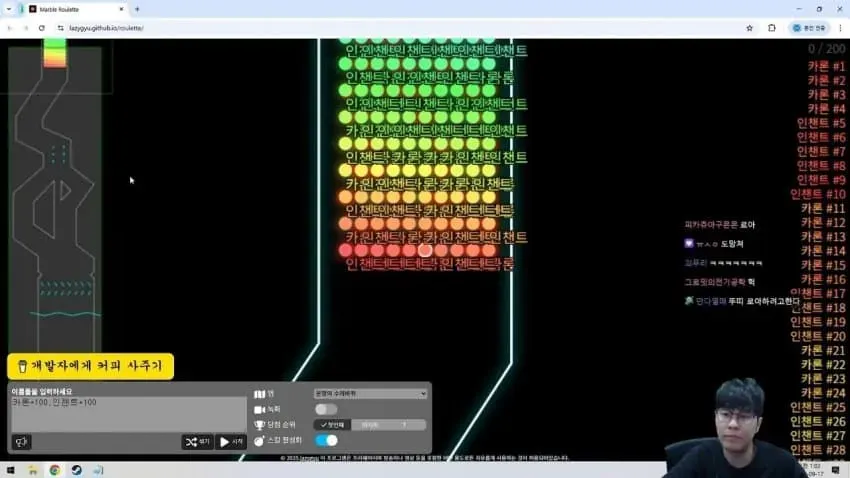Click the '0 / 200' counter text
The image size is (850, 478).
826,49
